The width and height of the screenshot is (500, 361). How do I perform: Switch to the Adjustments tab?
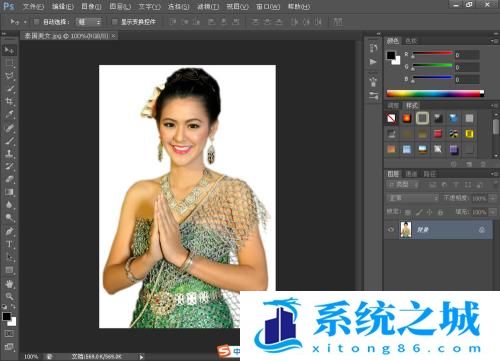tap(393, 105)
